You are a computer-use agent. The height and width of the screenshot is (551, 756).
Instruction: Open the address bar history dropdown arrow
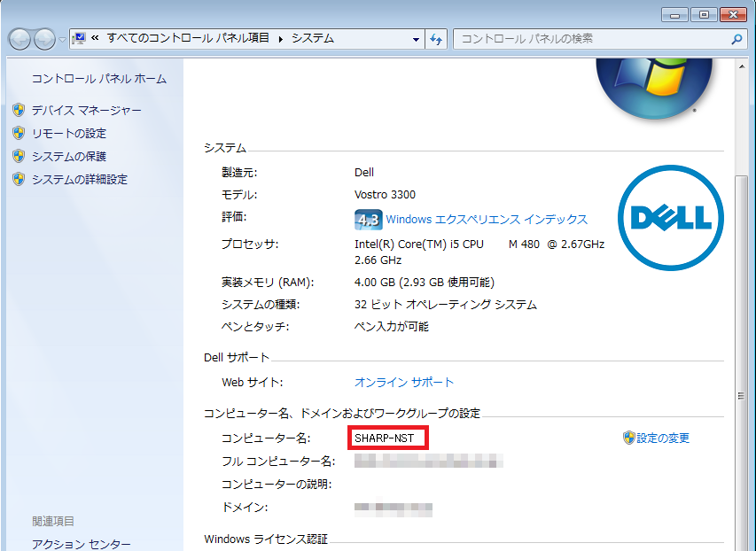click(x=416, y=40)
